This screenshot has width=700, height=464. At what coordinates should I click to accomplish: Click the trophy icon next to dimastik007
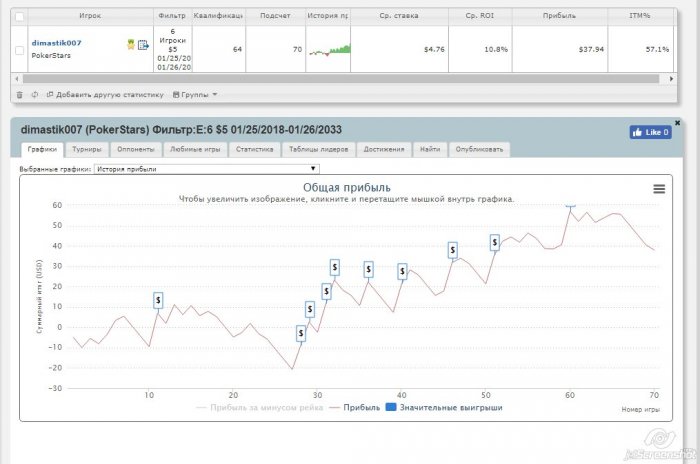point(131,45)
